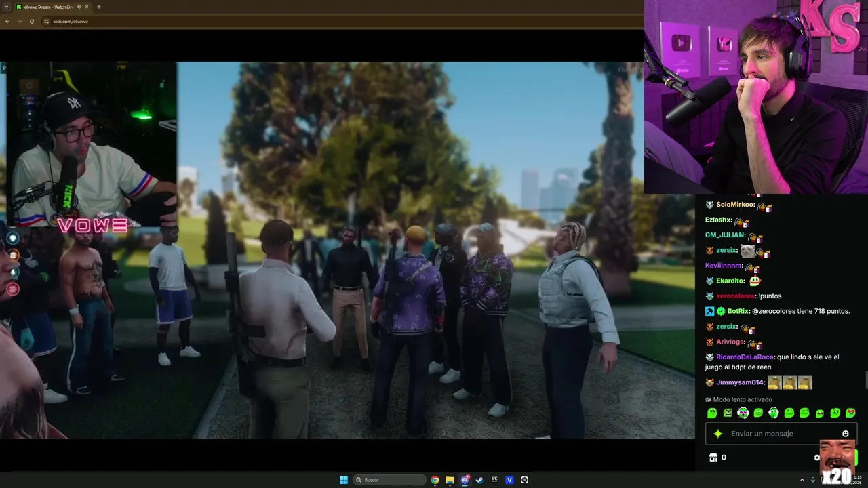Open the chat shop points icon

point(713,457)
